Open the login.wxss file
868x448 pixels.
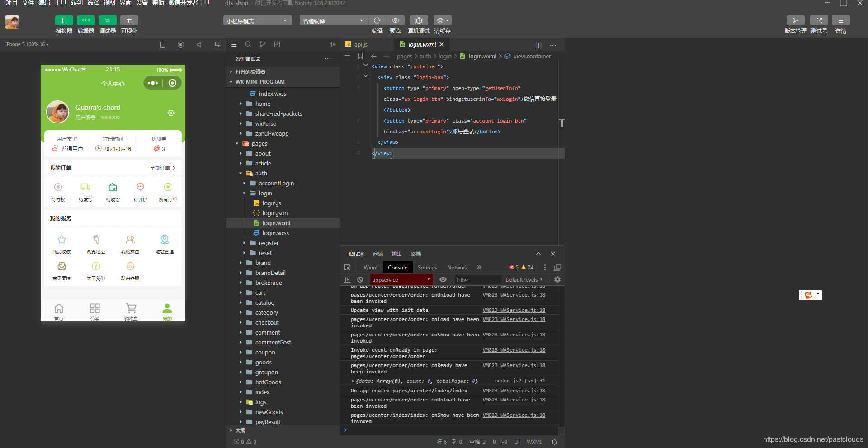pyautogui.click(x=275, y=233)
